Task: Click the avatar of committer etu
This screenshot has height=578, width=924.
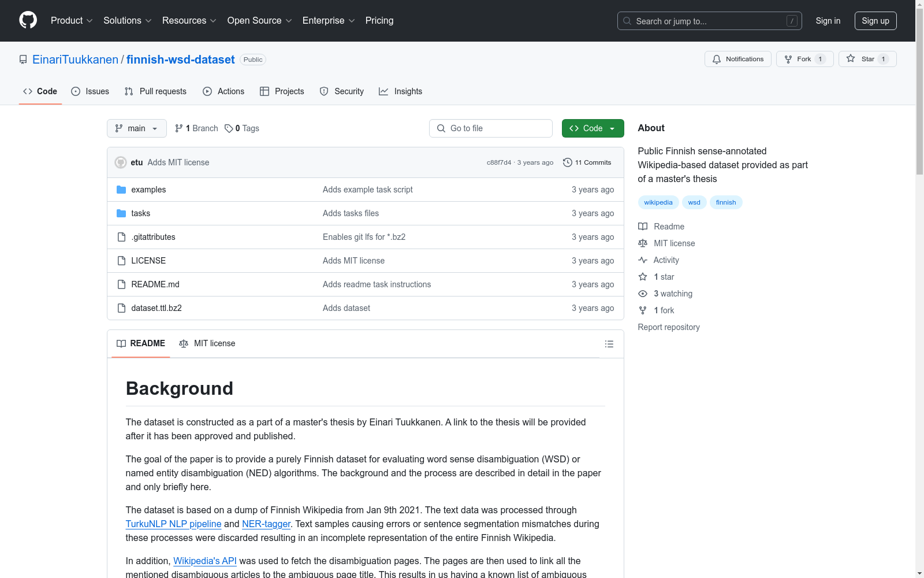Action: click(x=121, y=162)
